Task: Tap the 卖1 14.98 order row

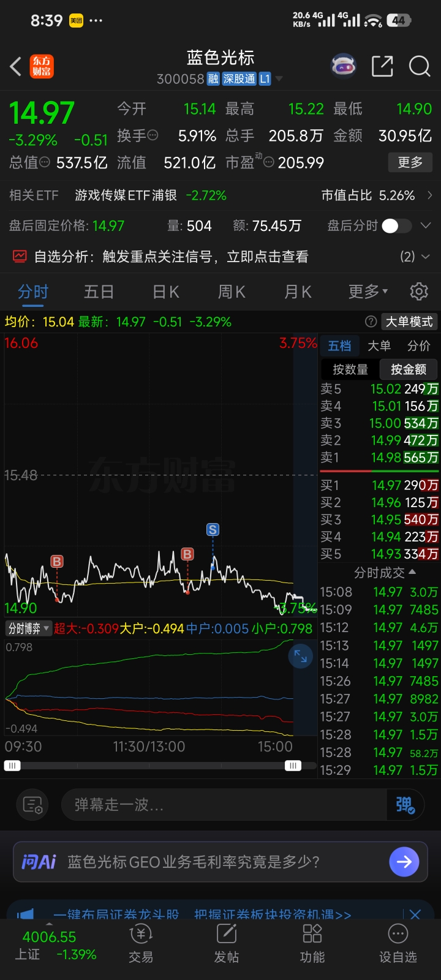Action: (379, 457)
